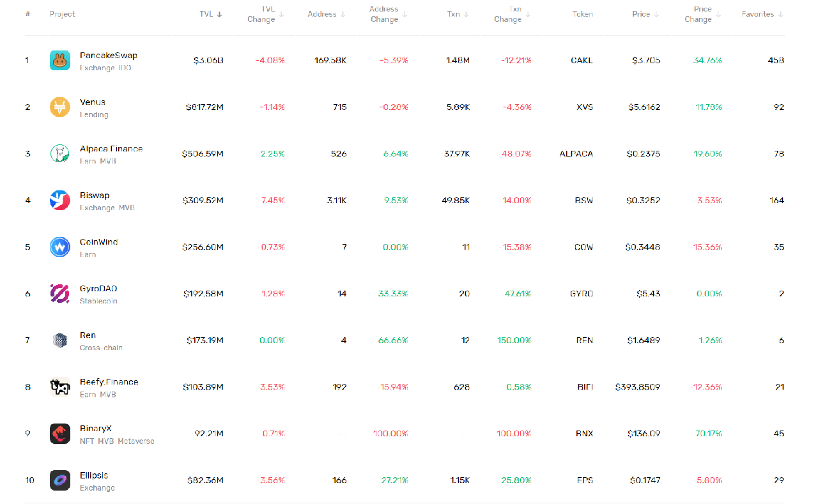Select the REN token cell
The image size is (818, 504).
coord(584,340)
